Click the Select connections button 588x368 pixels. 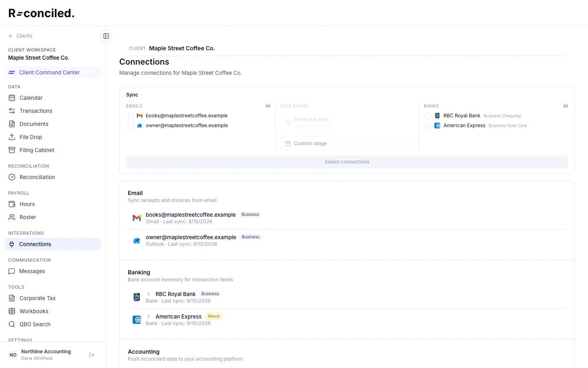(x=347, y=162)
